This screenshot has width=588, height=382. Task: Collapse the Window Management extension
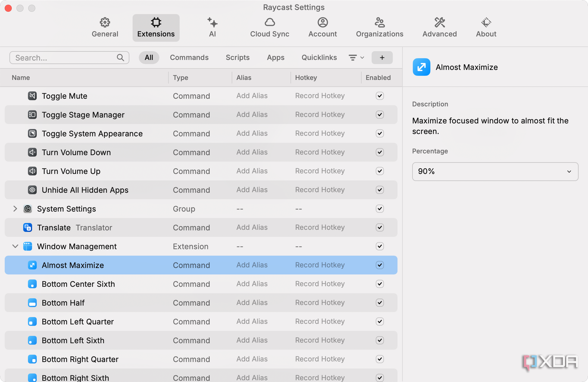[15, 246]
